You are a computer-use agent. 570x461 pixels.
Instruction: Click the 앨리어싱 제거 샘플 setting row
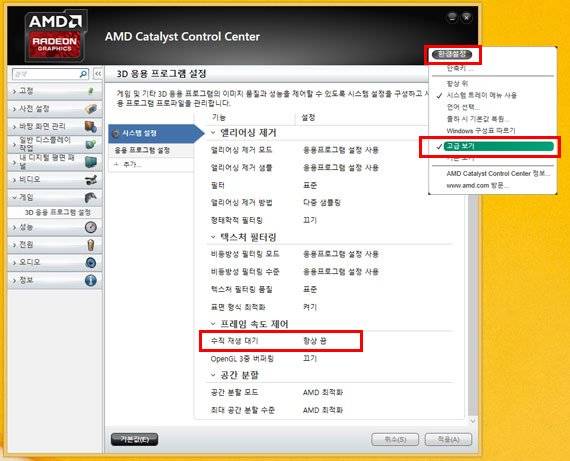tap(329, 168)
